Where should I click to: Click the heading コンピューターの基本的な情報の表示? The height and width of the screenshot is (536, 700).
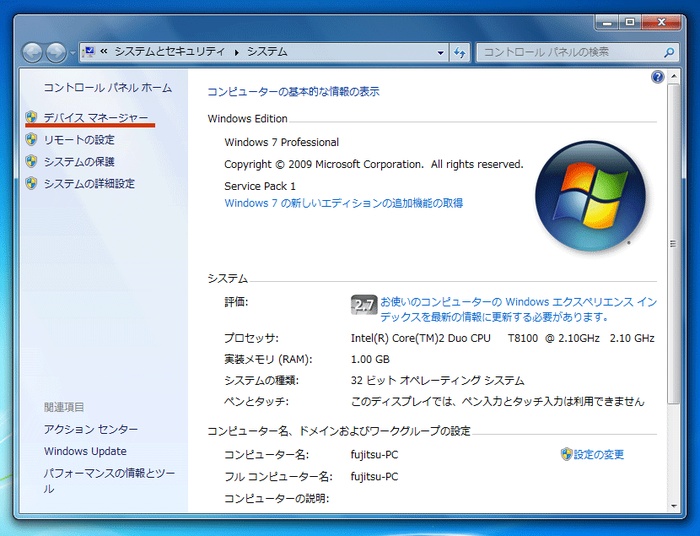(x=293, y=91)
